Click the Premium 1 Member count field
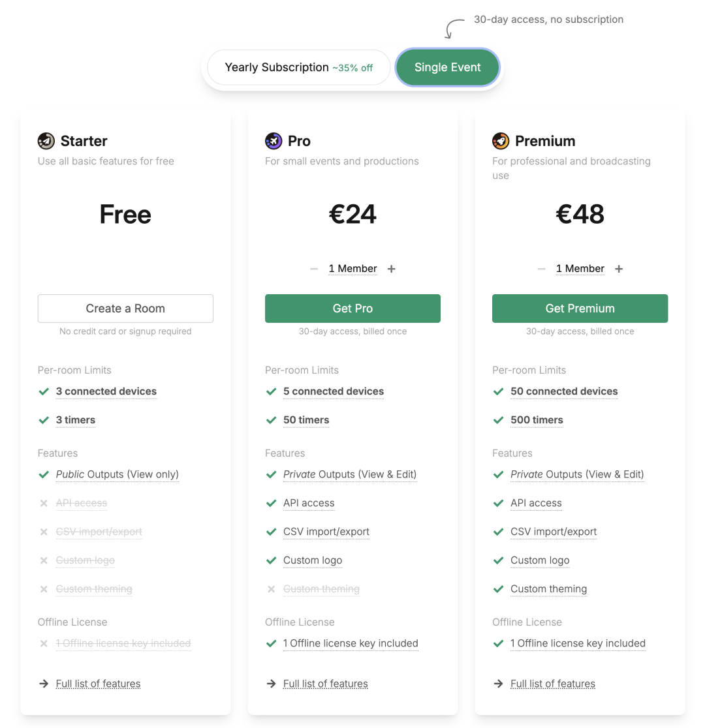 click(x=580, y=269)
